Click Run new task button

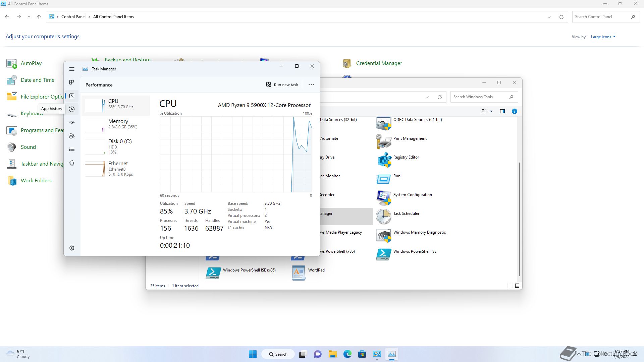point(282,85)
